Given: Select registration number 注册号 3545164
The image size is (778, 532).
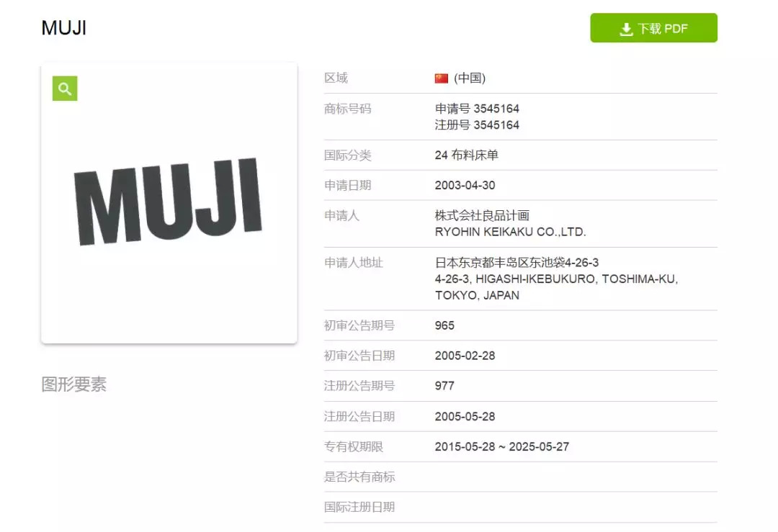Looking at the screenshot, I should (477, 125).
